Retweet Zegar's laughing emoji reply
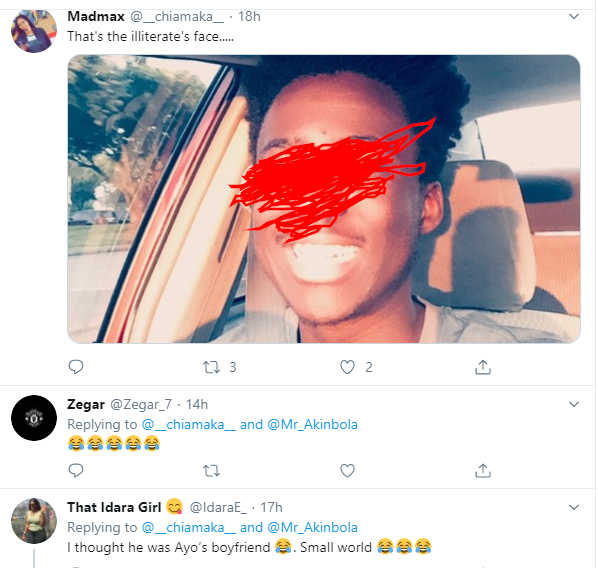The height and width of the screenshot is (568, 598). (x=211, y=471)
